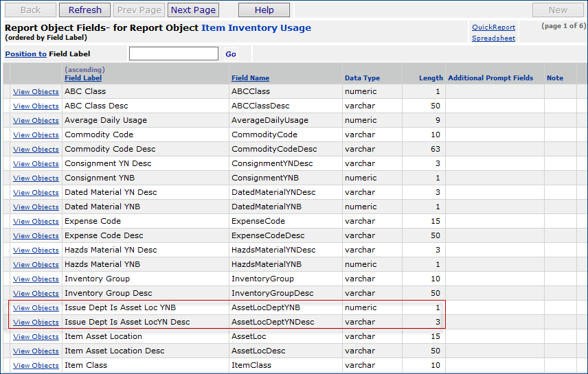Open the Spreadsheet link
The image size is (588, 374).
(493, 38)
